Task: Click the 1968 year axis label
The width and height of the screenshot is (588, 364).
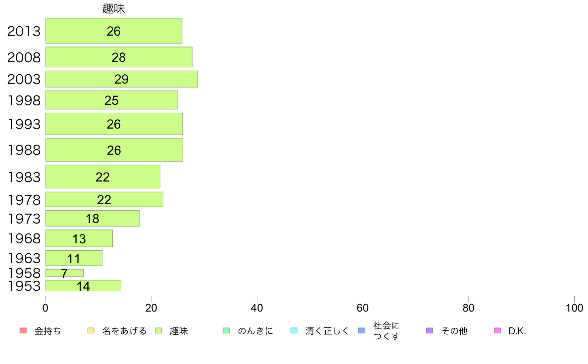Action: pos(24,238)
